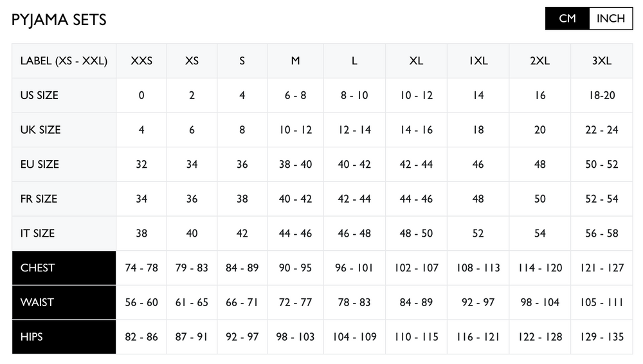Click the 2XL size column header
The height and width of the screenshot is (364, 643).
pyautogui.click(x=539, y=61)
